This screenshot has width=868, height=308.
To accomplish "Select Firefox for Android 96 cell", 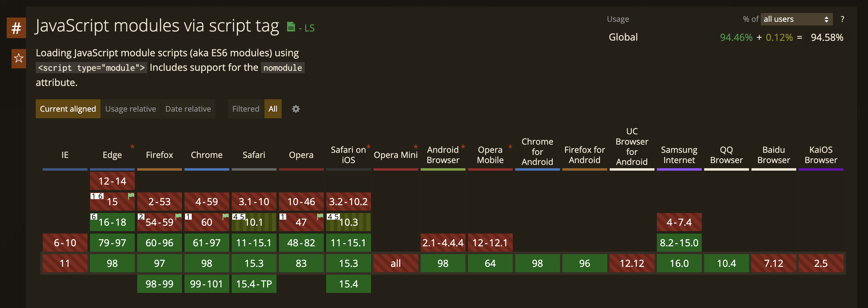I will point(585,263).
